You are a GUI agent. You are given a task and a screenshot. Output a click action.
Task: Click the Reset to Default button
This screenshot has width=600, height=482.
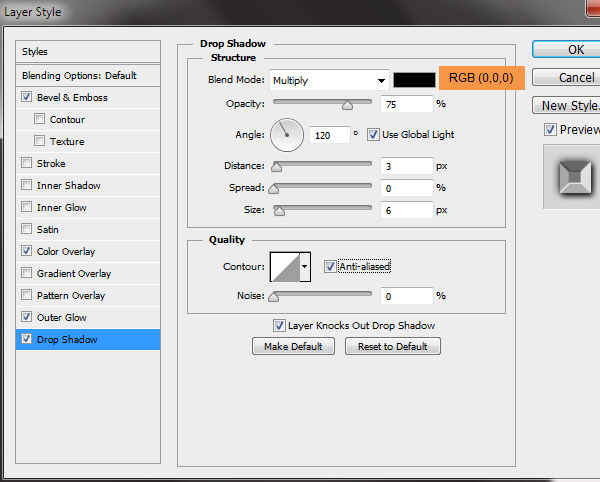(392, 346)
